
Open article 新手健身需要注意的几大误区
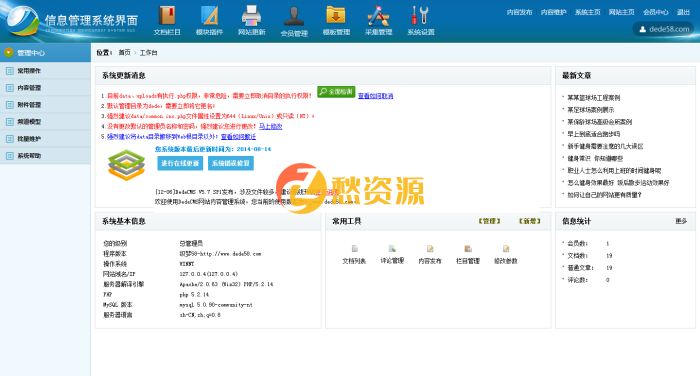click(605, 146)
